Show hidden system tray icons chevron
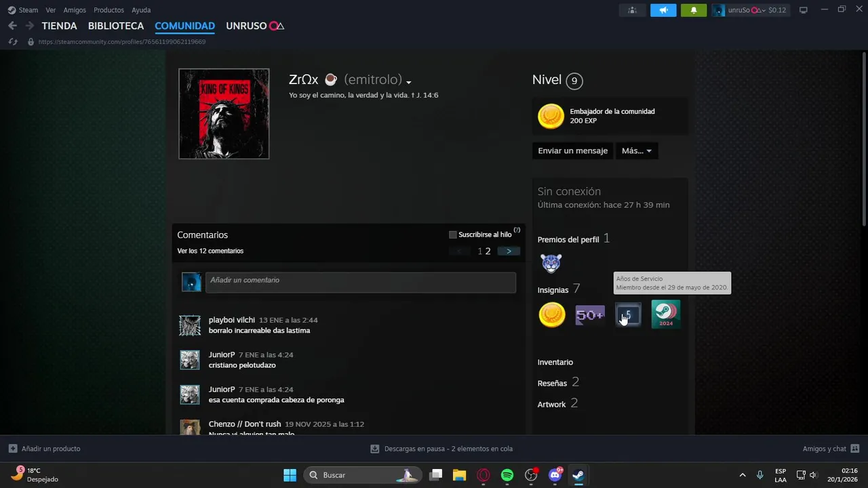868x488 pixels. coord(743,475)
